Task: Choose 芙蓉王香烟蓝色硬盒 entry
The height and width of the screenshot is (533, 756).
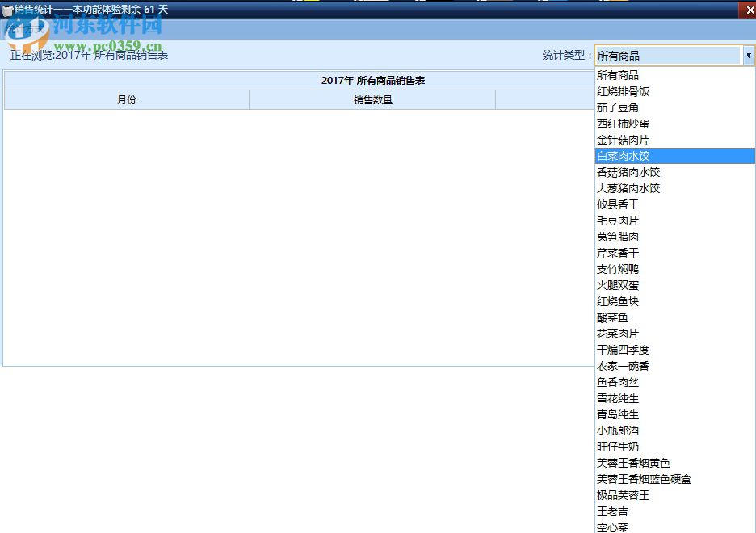Action: coord(675,479)
